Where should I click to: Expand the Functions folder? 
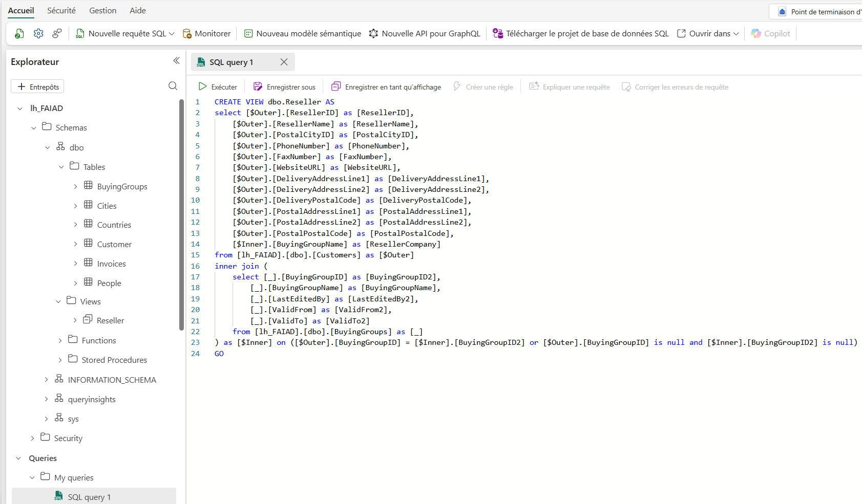tap(60, 340)
